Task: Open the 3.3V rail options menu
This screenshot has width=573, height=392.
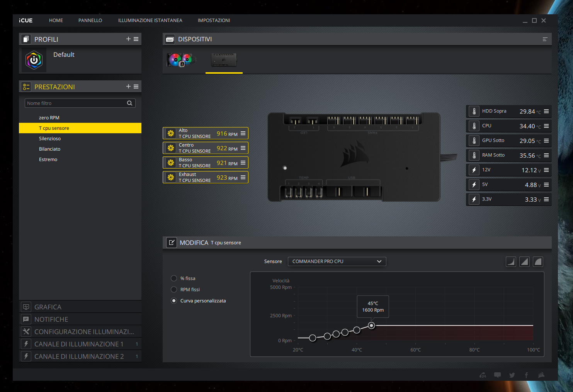Action: (x=546, y=199)
